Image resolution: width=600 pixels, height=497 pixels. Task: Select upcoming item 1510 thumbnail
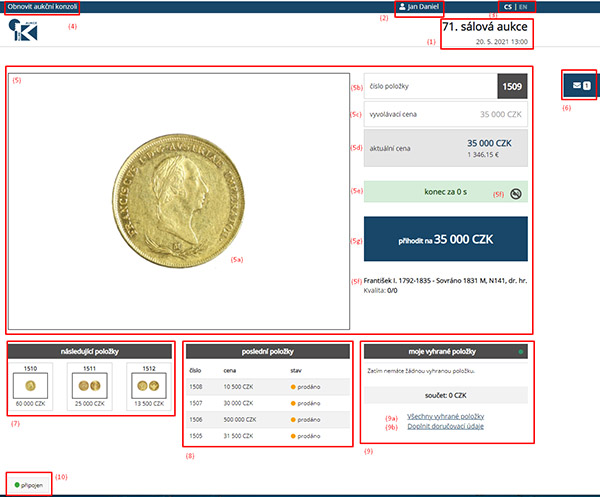coord(31,385)
